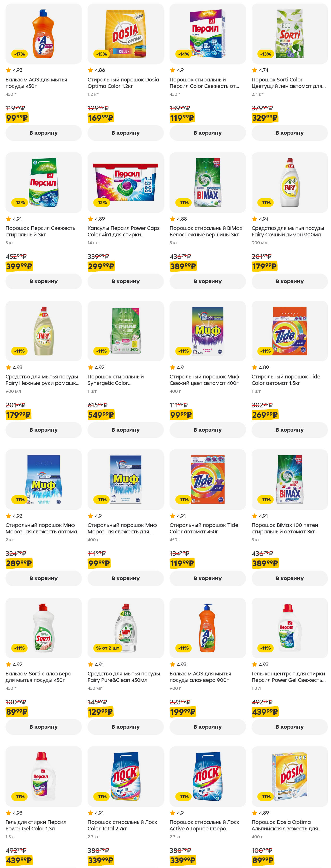
Task: Add AOS balsam 450г to cart
Action: click(x=43, y=133)
